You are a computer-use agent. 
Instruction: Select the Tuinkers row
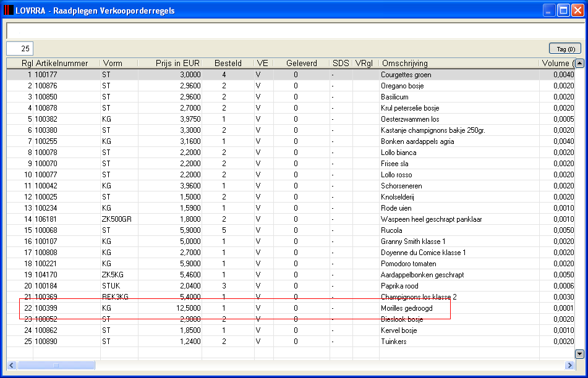click(291, 342)
